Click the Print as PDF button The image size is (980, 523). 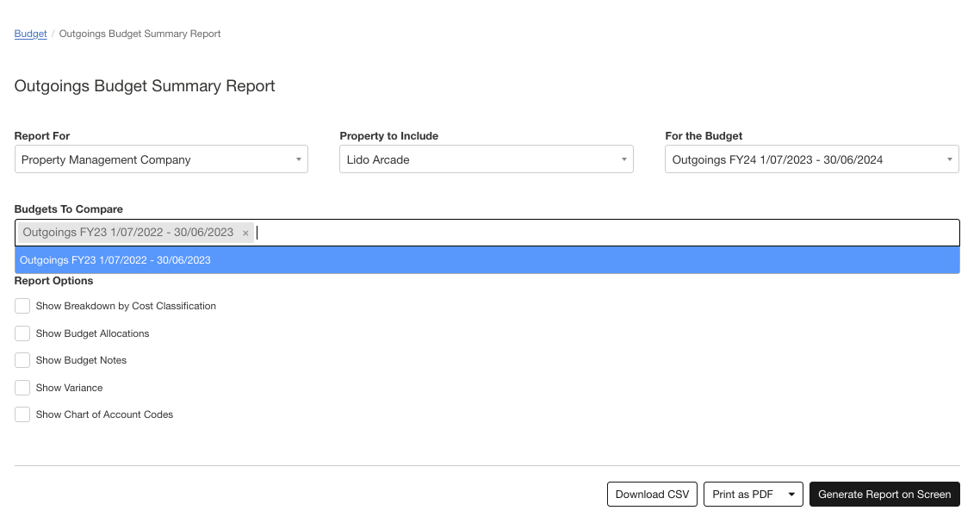742,495
